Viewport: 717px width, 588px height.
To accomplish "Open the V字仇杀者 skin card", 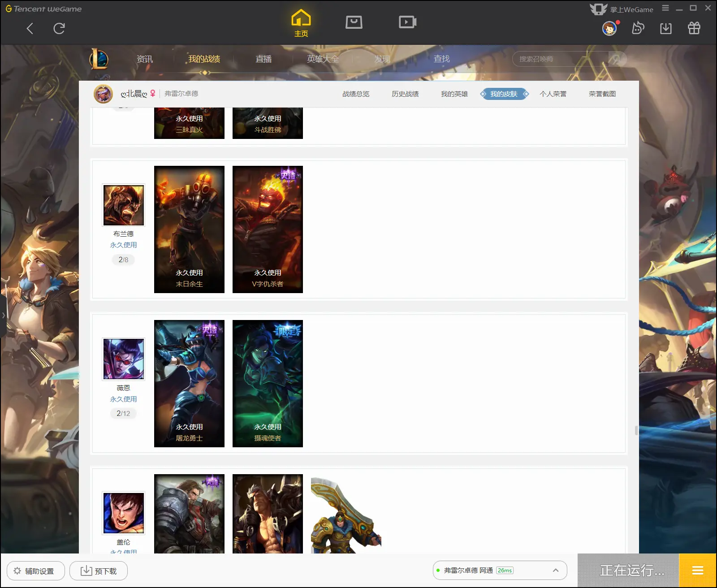I will [x=268, y=229].
